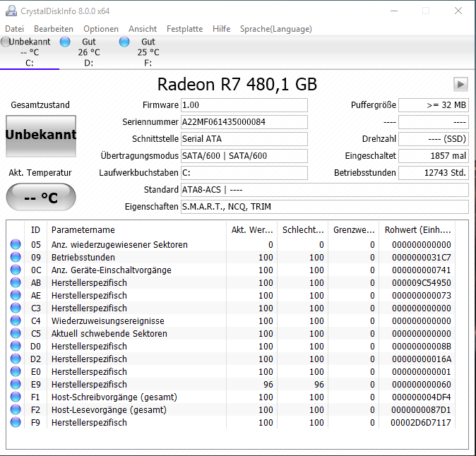Minimize the CrystalDiskInfo window
Image resolution: width=476 pixels, height=456 pixels.
click(394, 11)
